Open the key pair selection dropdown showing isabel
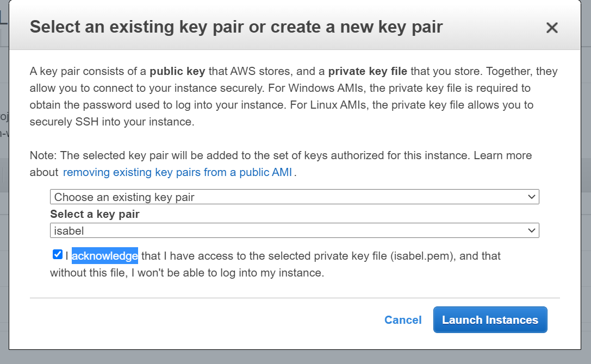The height and width of the screenshot is (364, 591). click(294, 230)
